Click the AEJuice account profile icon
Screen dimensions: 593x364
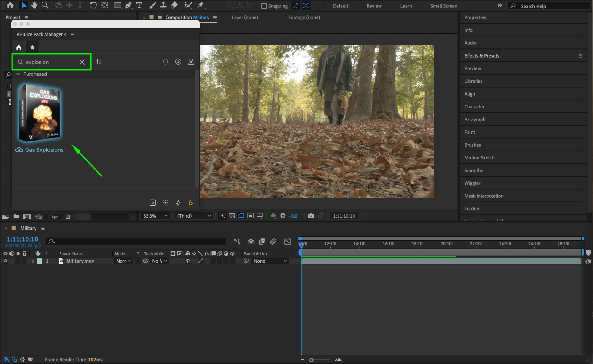[x=191, y=62]
